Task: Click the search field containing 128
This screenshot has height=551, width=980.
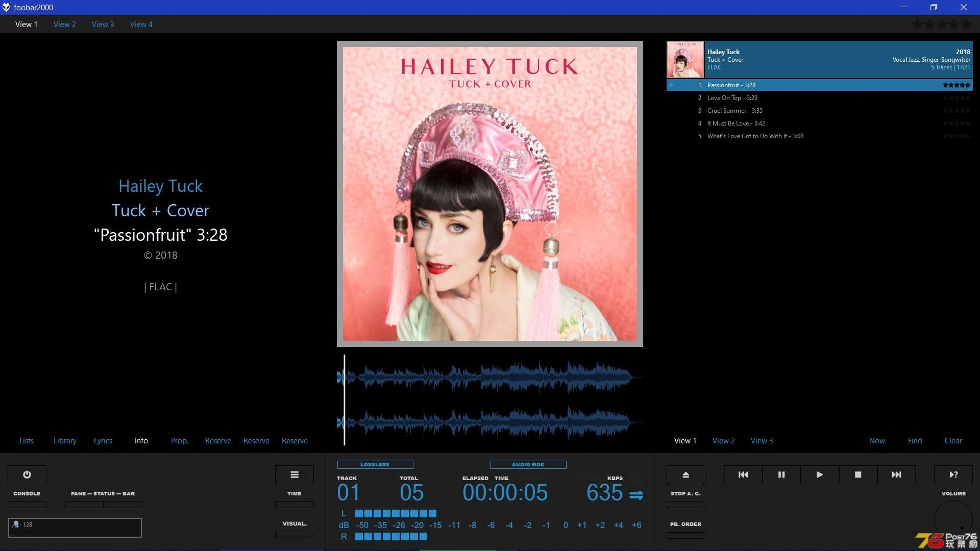Action: point(75,528)
